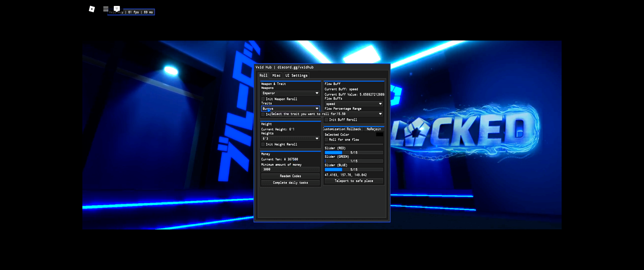Check Init Buff Reroll box
Screen dimensions: 644x270
point(326,120)
